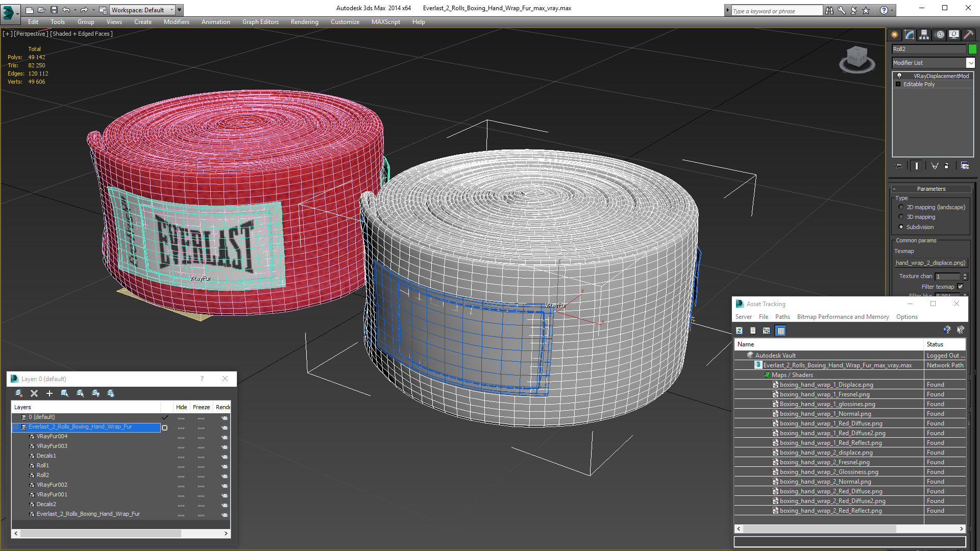Click the Save File icon in quick access toolbar
The width and height of the screenshot is (980, 551).
(54, 10)
